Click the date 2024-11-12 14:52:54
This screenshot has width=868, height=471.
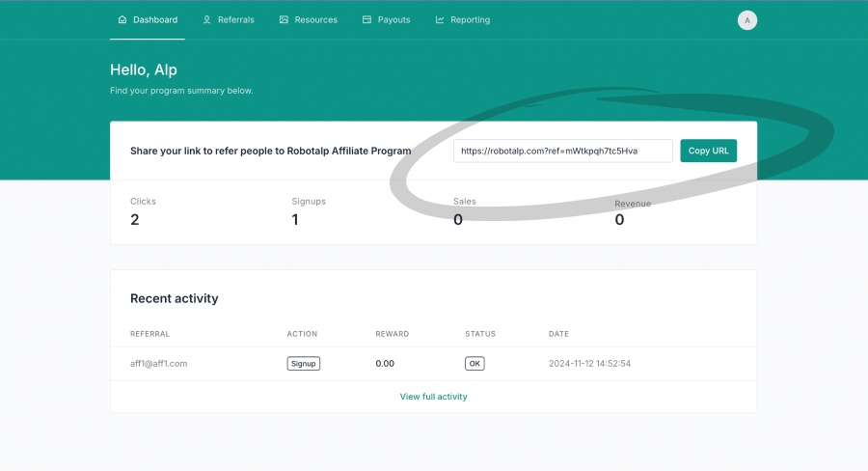[x=589, y=364]
